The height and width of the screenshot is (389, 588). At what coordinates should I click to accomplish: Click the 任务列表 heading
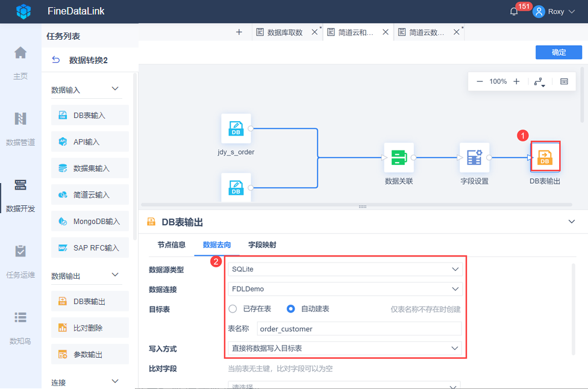(x=63, y=36)
